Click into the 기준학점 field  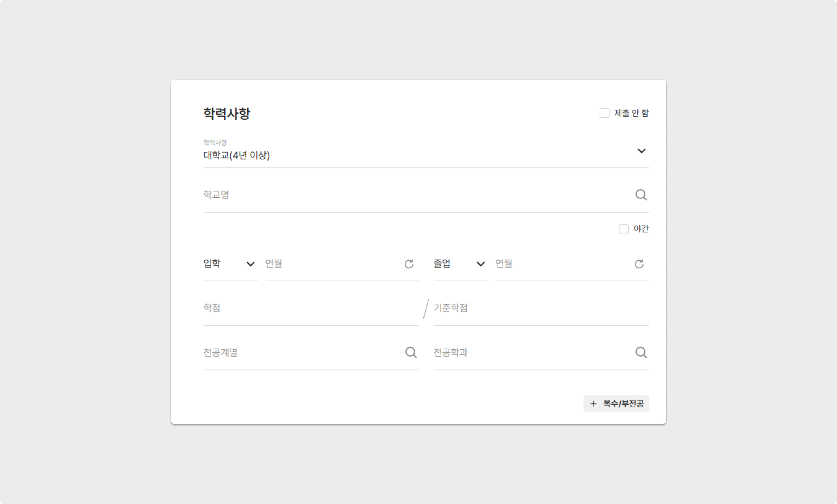click(540, 308)
